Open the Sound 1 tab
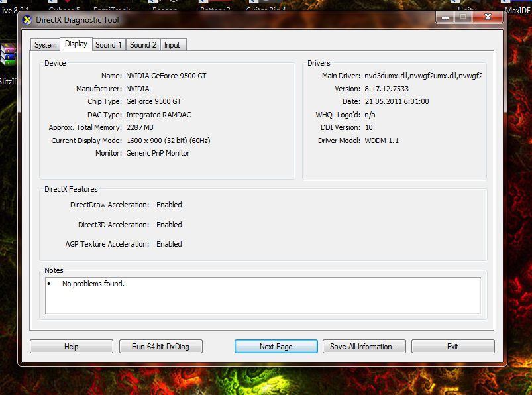532x395 pixels. pyautogui.click(x=108, y=45)
